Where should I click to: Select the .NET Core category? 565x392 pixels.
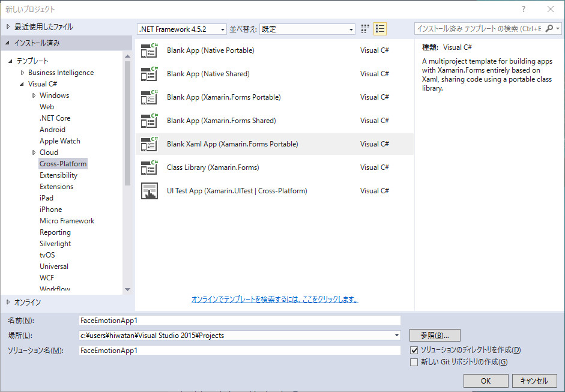(x=55, y=118)
